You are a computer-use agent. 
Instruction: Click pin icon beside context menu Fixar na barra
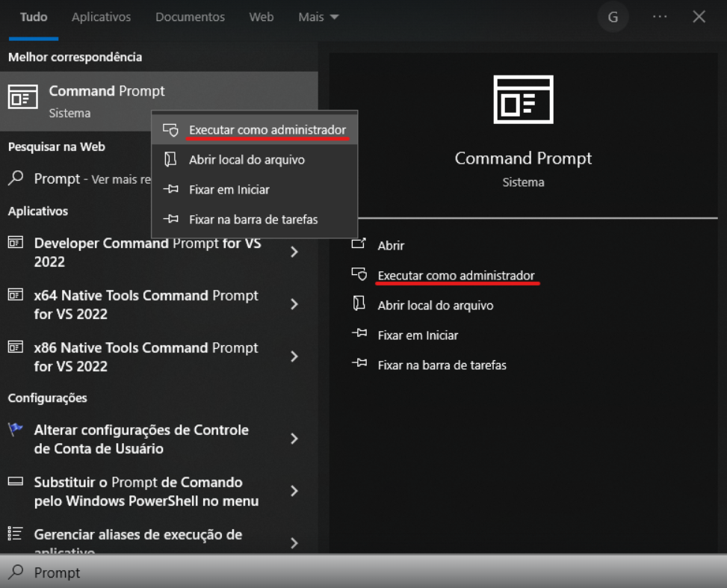170,219
